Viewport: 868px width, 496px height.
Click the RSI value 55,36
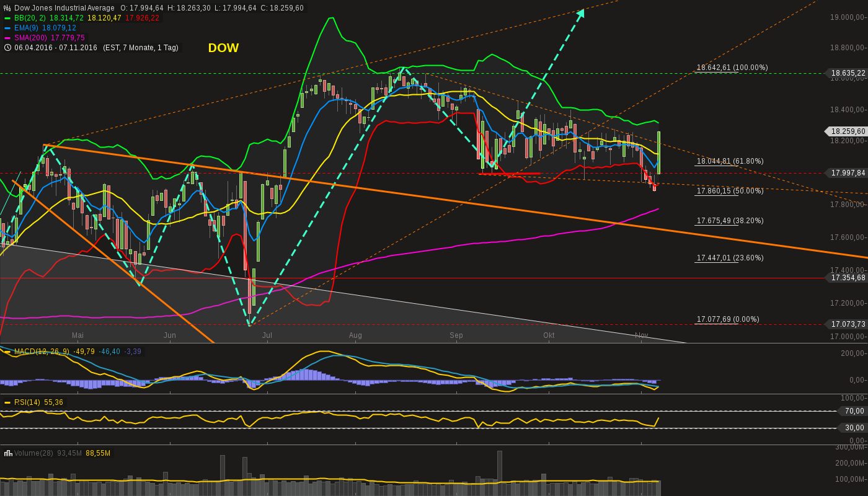click(53, 402)
